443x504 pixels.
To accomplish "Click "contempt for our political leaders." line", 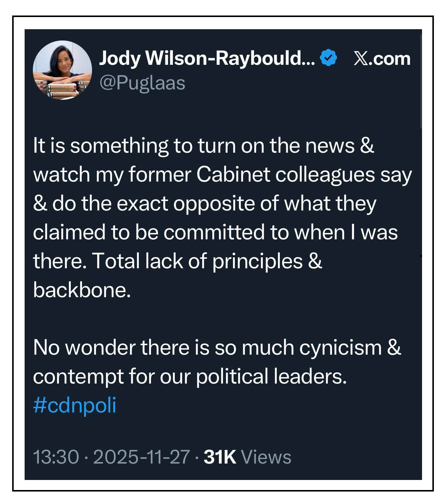I will [190, 376].
